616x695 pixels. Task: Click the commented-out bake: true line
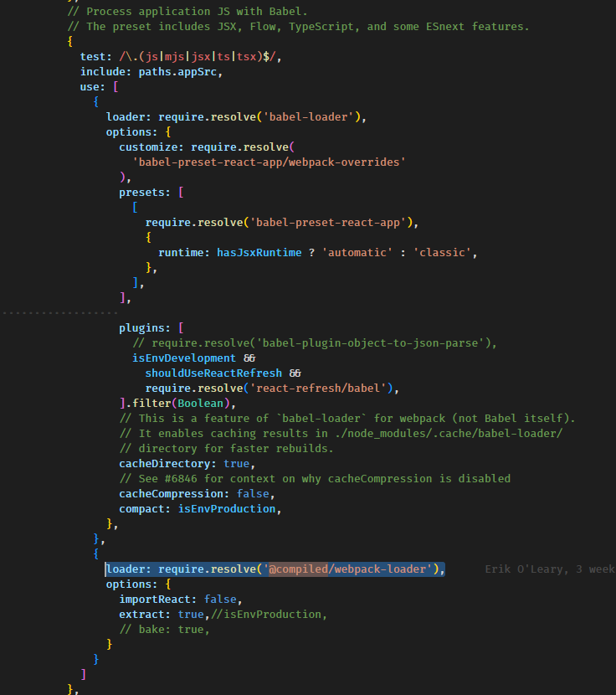pos(164,630)
